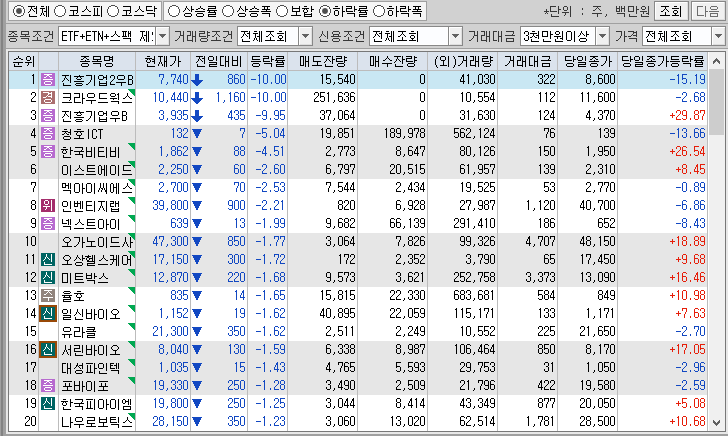Select the 상승폭 radio button
728x436 pixels.
[x=228, y=11]
